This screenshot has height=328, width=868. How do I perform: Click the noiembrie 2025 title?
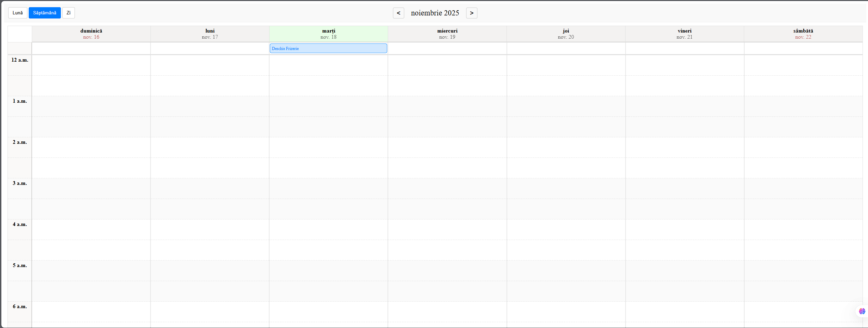point(435,13)
